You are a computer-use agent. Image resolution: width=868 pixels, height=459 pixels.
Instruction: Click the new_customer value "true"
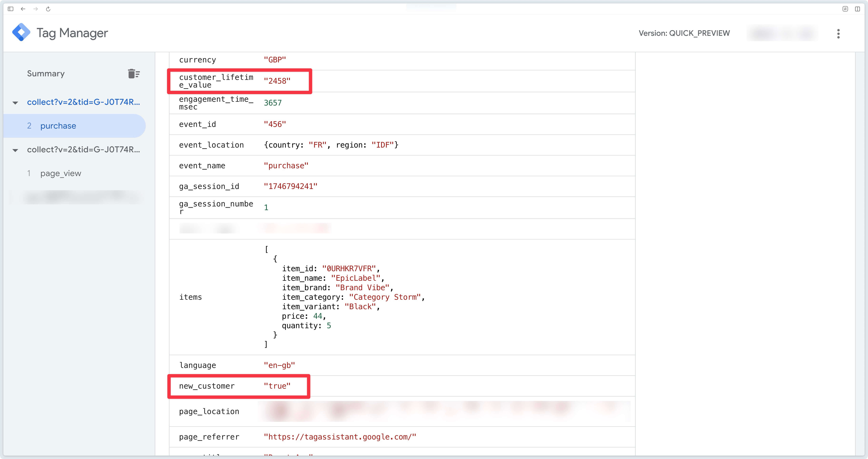coord(277,386)
